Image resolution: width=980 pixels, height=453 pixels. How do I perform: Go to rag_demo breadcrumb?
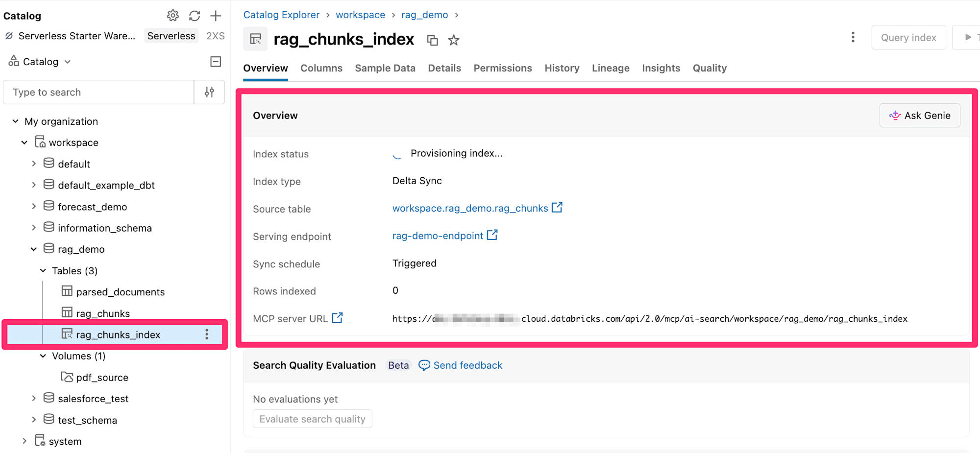[424, 15]
